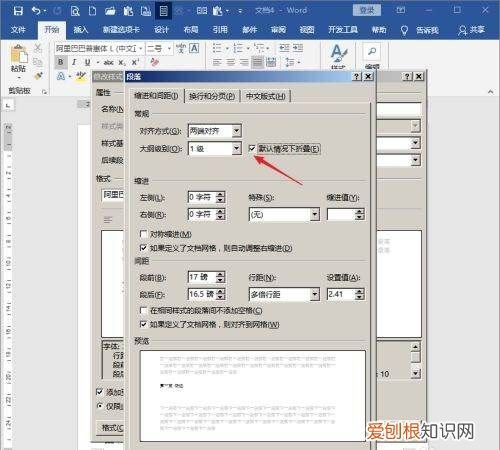This screenshot has height=450, width=500.
Task: Toggle Italic formatting
Action: [74, 62]
